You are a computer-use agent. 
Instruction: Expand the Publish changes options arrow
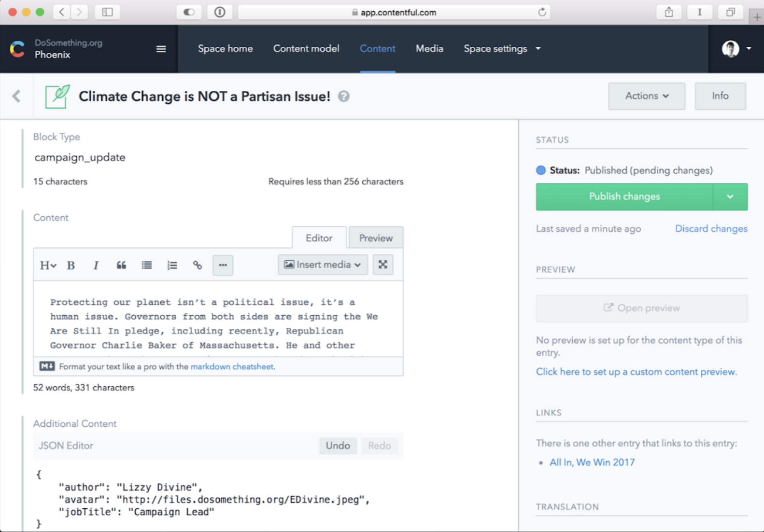coord(730,196)
